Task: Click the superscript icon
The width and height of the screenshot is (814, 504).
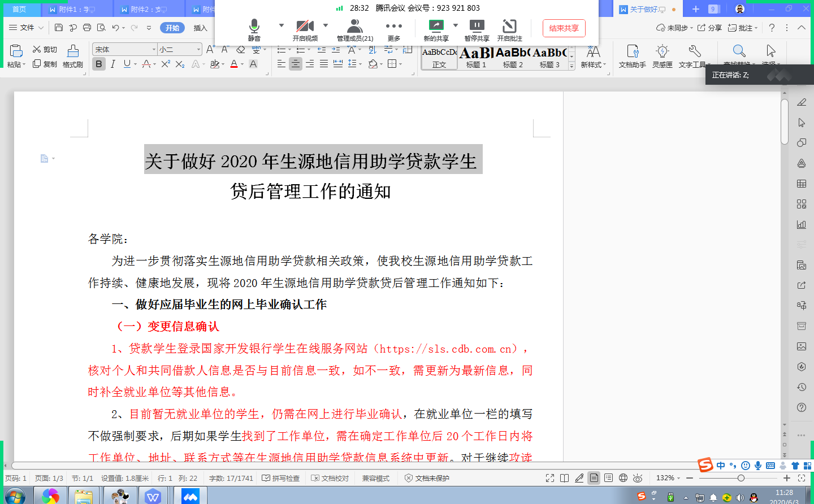Action: [165, 64]
